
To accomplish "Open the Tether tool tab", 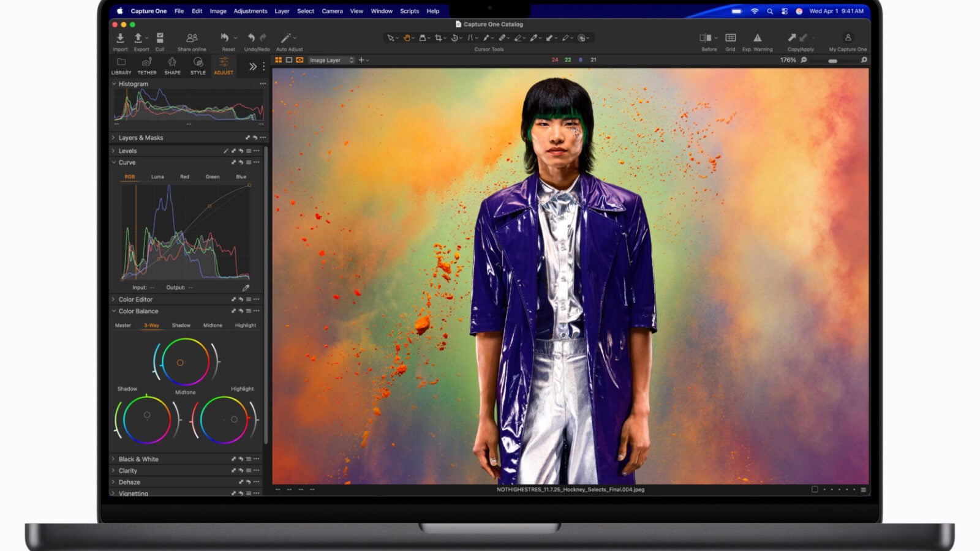I will coord(146,65).
